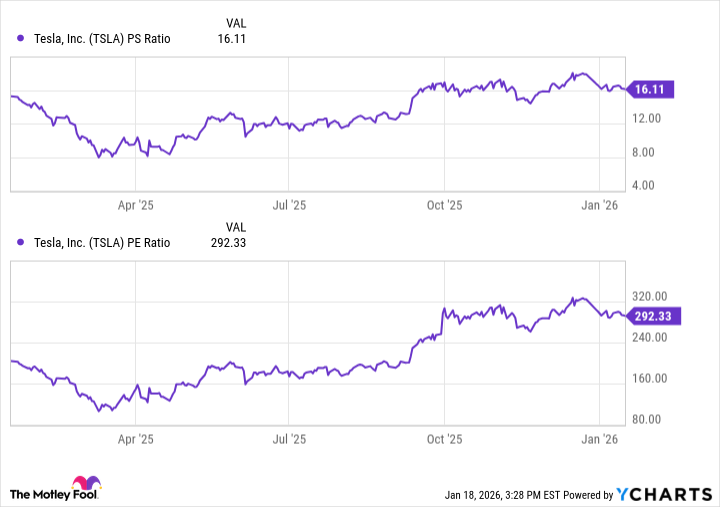720x507 pixels.
Task: Click the Motley Fool jester hat logo
Action: pos(87,485)
